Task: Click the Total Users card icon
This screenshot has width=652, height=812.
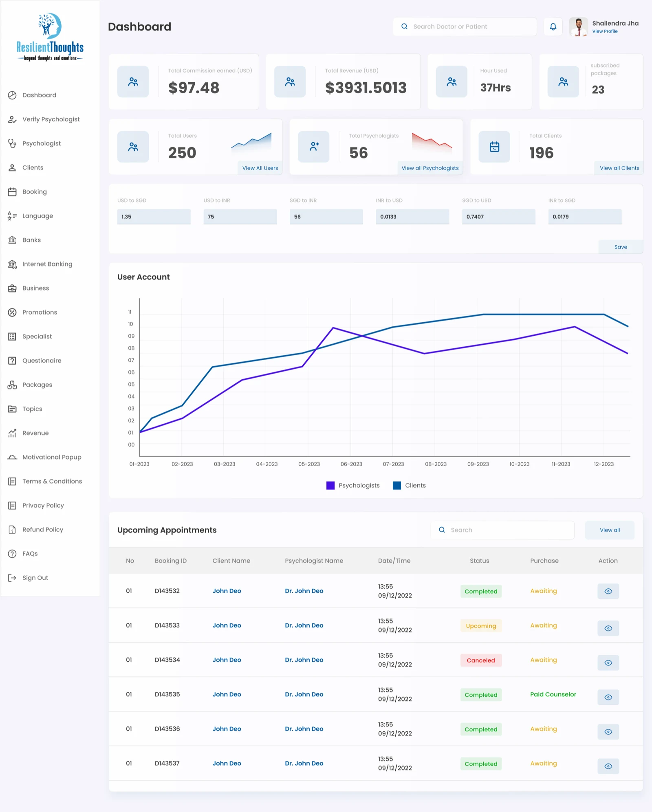Action: click(x=133, y=147)
